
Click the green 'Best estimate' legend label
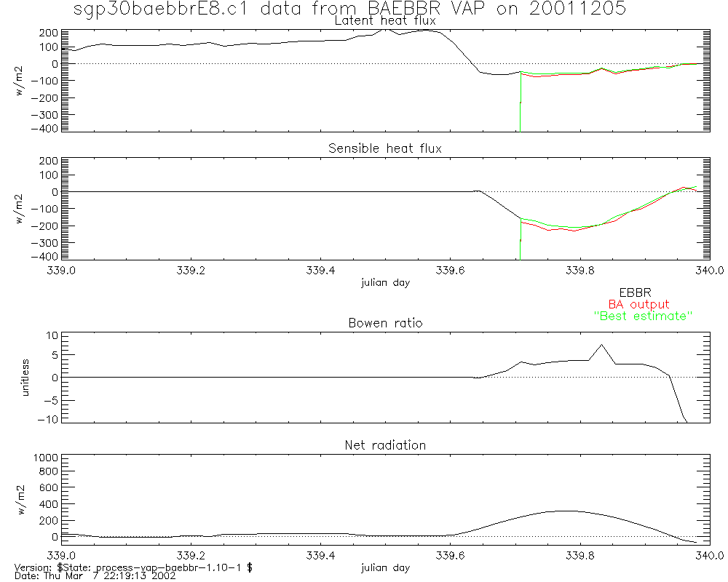point(642,316)
